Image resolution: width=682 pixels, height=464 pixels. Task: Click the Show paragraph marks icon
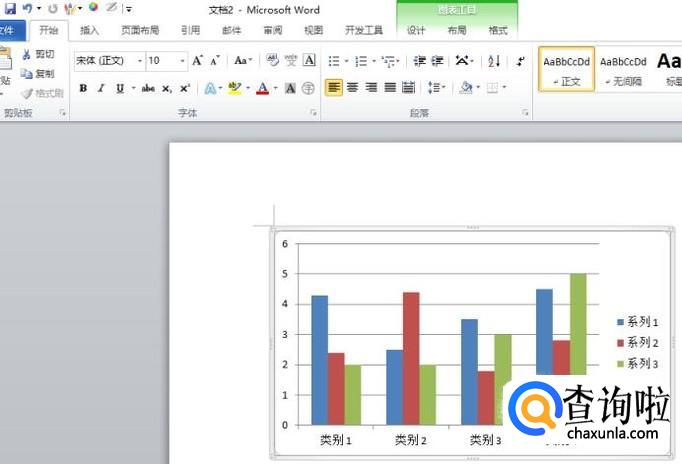coord(520,61)
